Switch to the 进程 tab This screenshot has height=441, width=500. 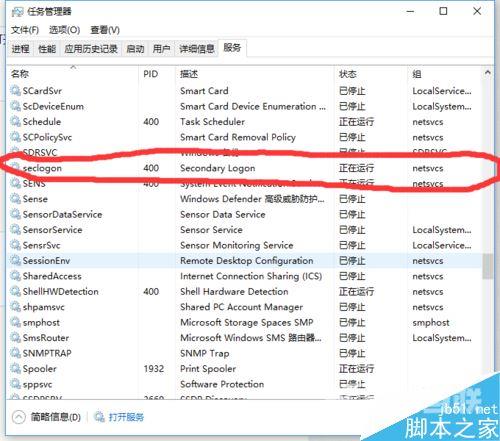(x=20, y=49)
